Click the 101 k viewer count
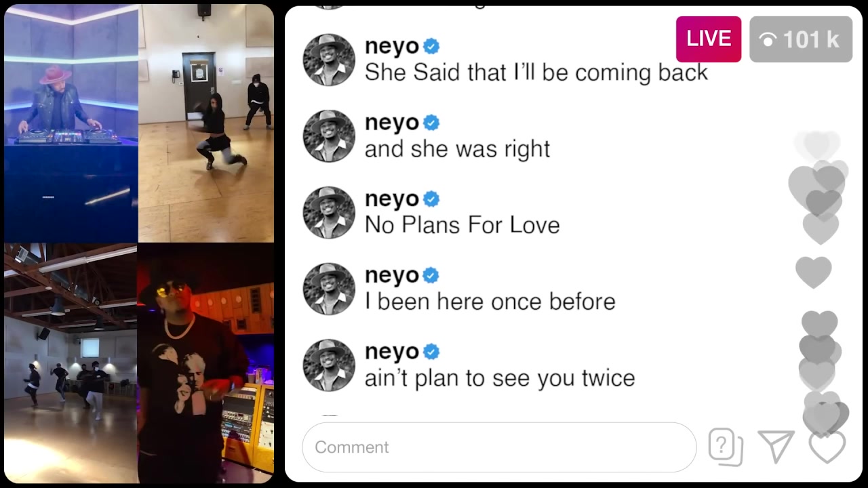Screen dimensions: 868x488 point(801,39)
